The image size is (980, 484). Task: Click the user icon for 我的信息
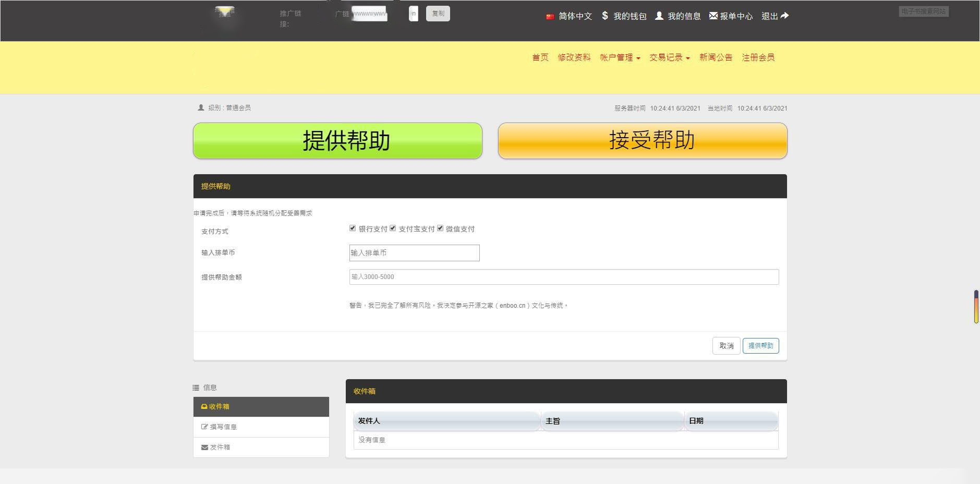point(659,16)
